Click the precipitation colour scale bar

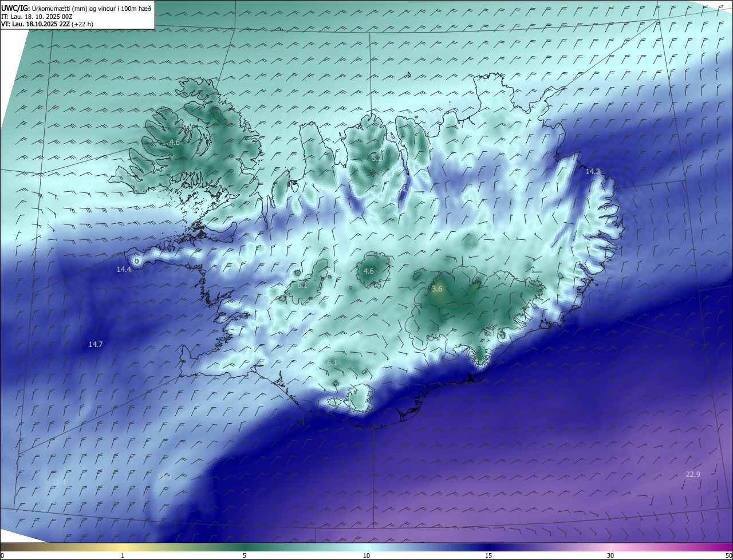pyautogui.click(x=366, y=547)
